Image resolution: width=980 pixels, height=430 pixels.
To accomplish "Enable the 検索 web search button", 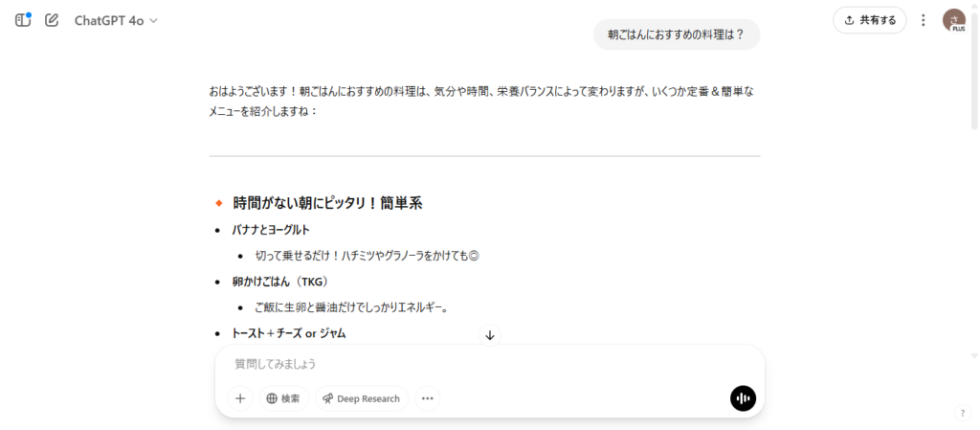I will click(283, 398).
